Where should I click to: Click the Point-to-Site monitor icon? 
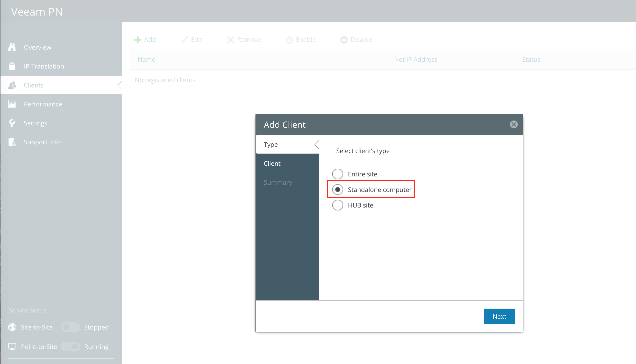click(12, 347)
